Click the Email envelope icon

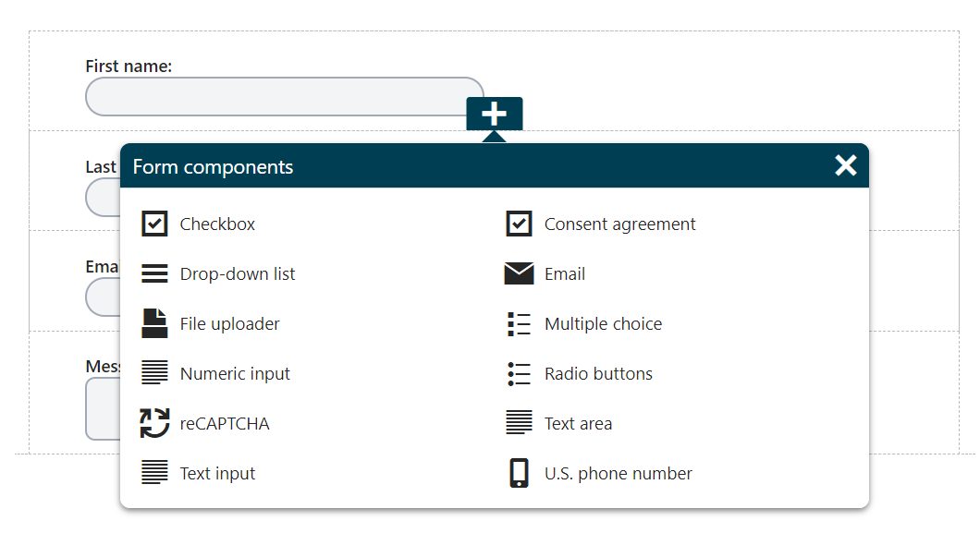coord(518,273)
